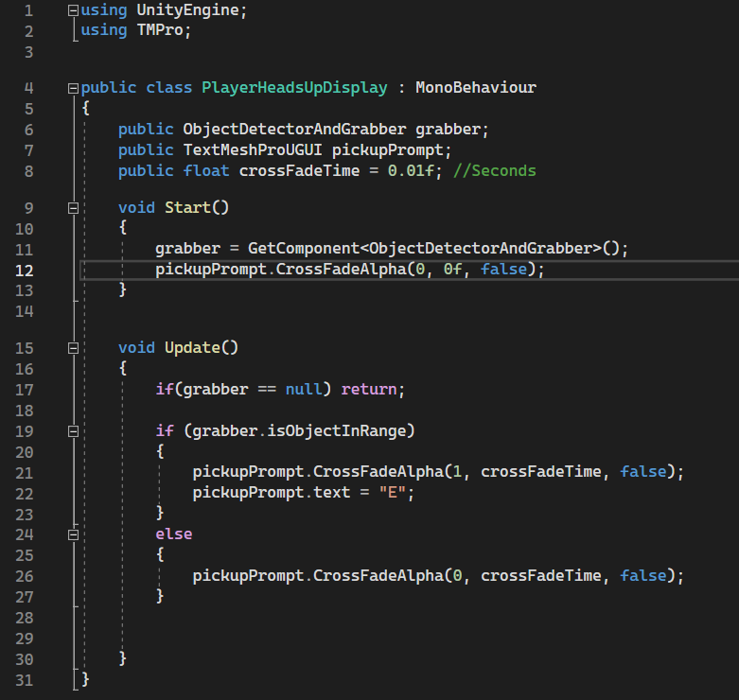The height and width of the screenshot is (700, 739).
Task: Click on the Start method name
Action: pyautogui.click(x=187, y=207)
